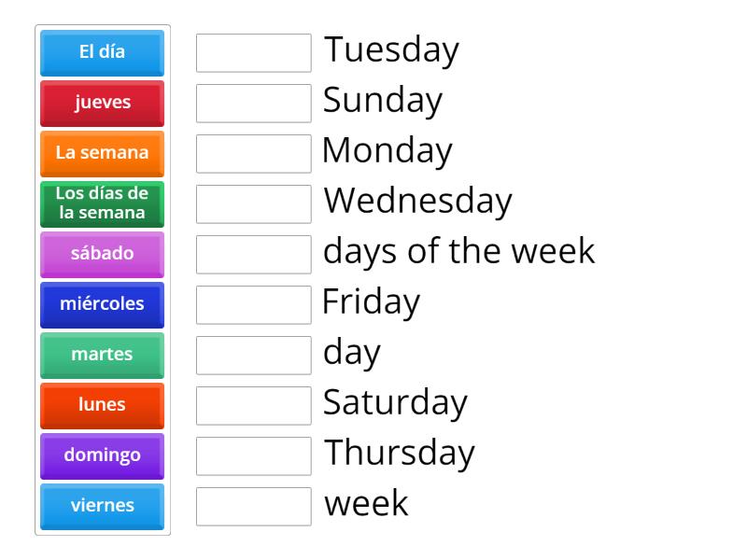The image size is (747, 560).
Task: Pick the orange 'La semana' tile
Action: pos(102,153)
